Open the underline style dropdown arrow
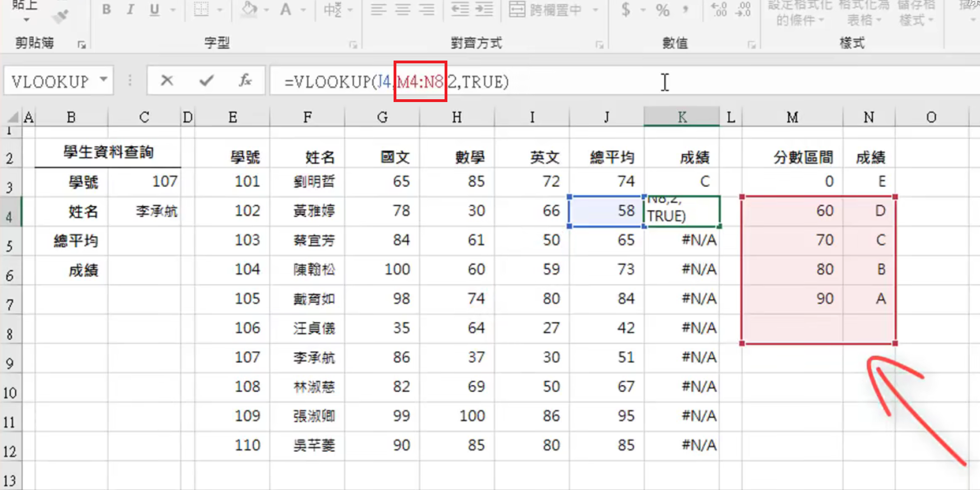The height and width of the screenshot is (490, 980). 173,10
